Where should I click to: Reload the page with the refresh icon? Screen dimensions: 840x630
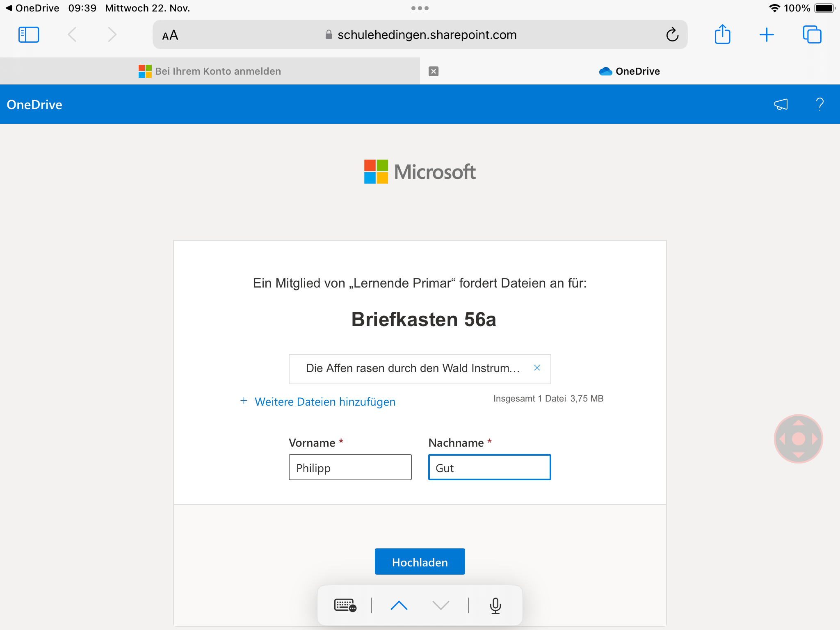point(672,35)
